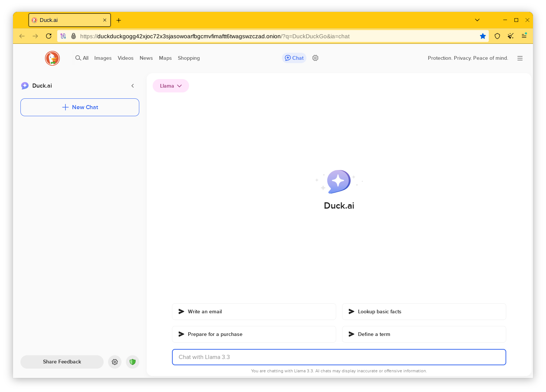The image size is (546, 392).
Task: Switch to the Images tab
Action: [103, 58]
